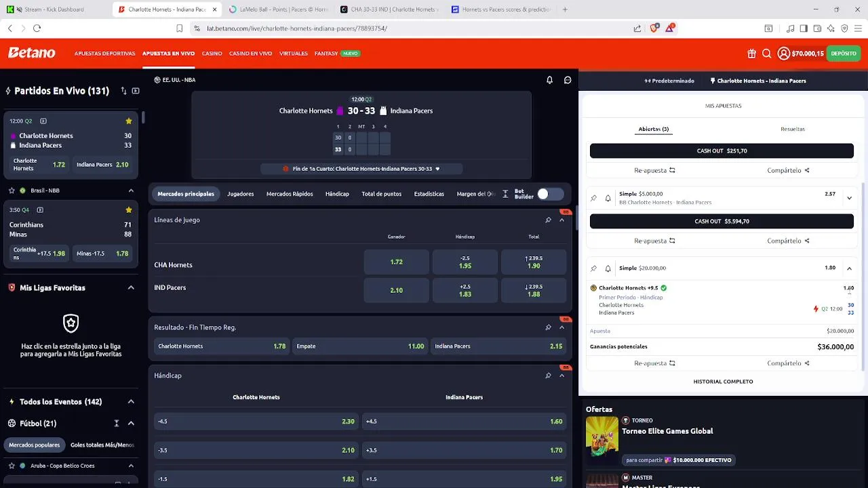The width and height of the screenshot is (868, 488).
Task: Pin the Resultado Fin Tiempo Reg. market
Action: [548, 327]
